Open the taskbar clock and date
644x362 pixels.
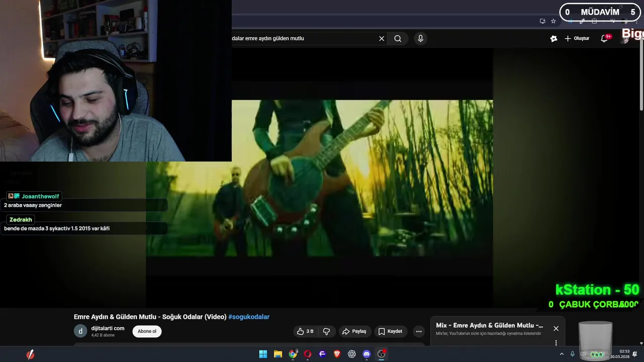pos(620,354)
